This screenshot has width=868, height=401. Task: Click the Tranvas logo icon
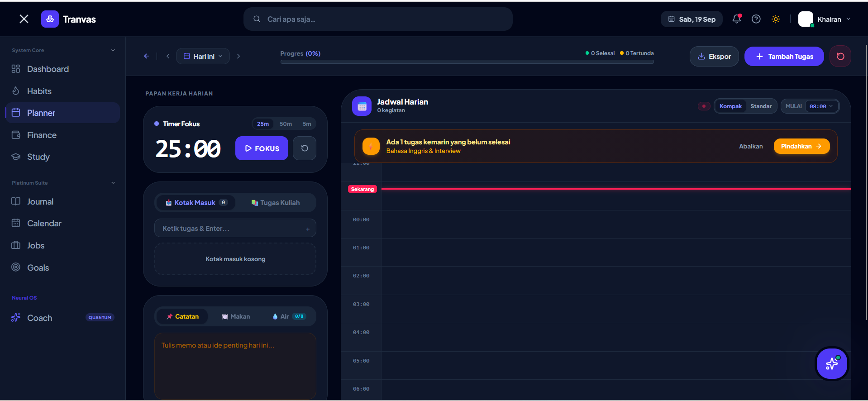[50, 19]
